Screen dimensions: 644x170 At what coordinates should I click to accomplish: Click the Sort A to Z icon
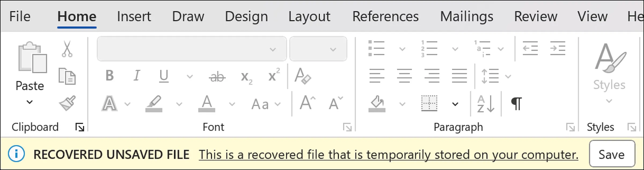point(486,104)
